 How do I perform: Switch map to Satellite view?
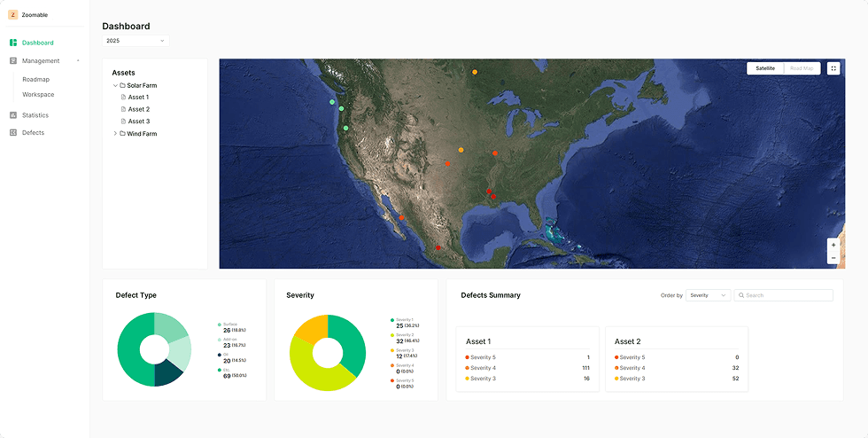[x=765, y=68]
